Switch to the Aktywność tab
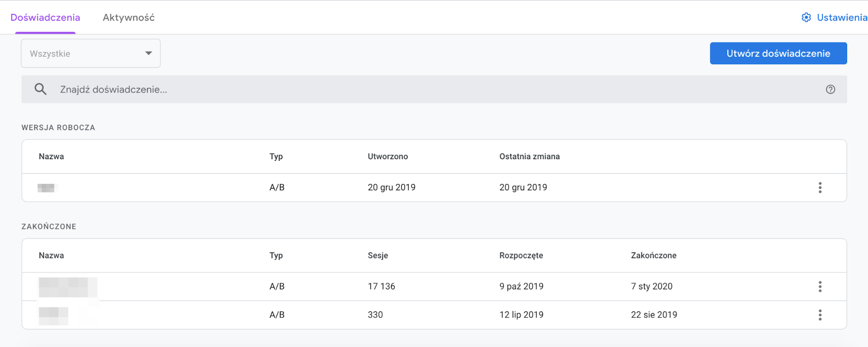Image resolution: width=868 pixels, height=347 pixels. tap(129, 17)
